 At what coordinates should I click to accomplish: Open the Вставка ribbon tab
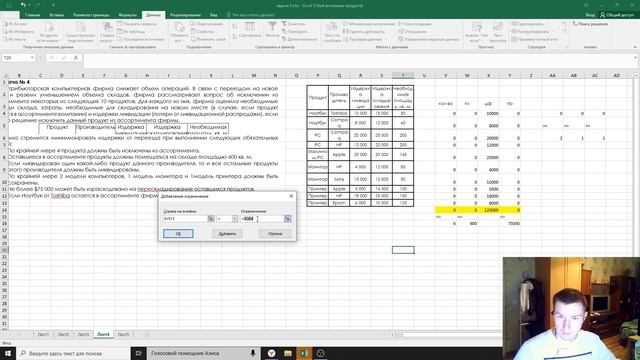[56, 15]
